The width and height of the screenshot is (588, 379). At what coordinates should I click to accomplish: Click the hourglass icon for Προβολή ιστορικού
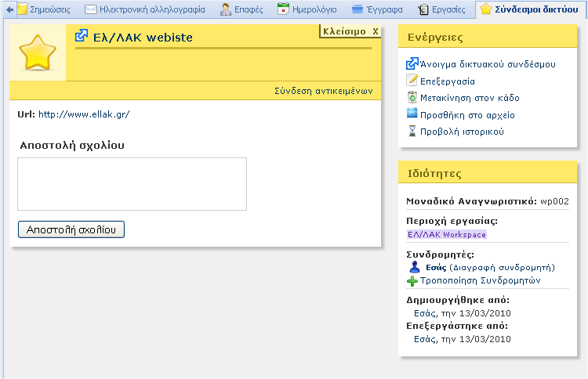pos(412,131)
